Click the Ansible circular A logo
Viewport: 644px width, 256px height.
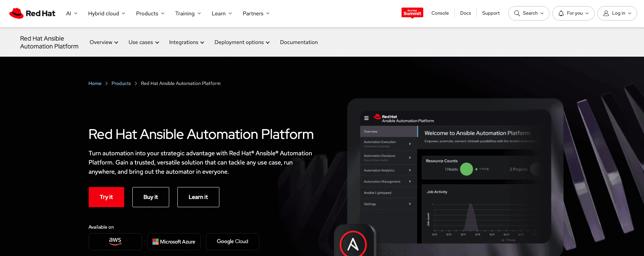[x=353, y=243]
